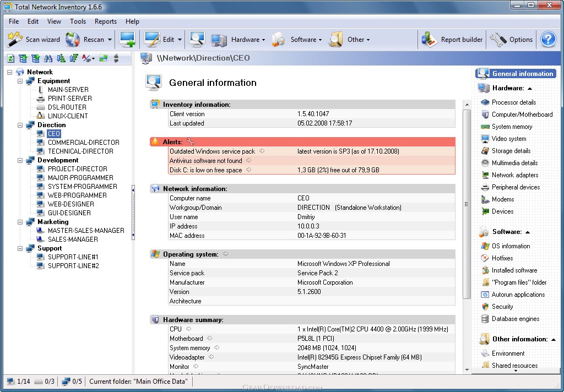Screen dimensions: 564x392
Task: Collapse the Development tree group
Action: pyautogui.click(x=20, y=160)
